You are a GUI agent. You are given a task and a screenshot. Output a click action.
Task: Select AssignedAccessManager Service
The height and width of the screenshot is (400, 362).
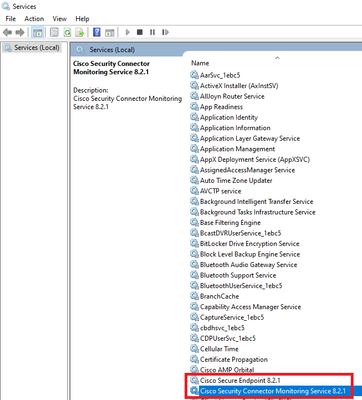click(x=247, y=170)
